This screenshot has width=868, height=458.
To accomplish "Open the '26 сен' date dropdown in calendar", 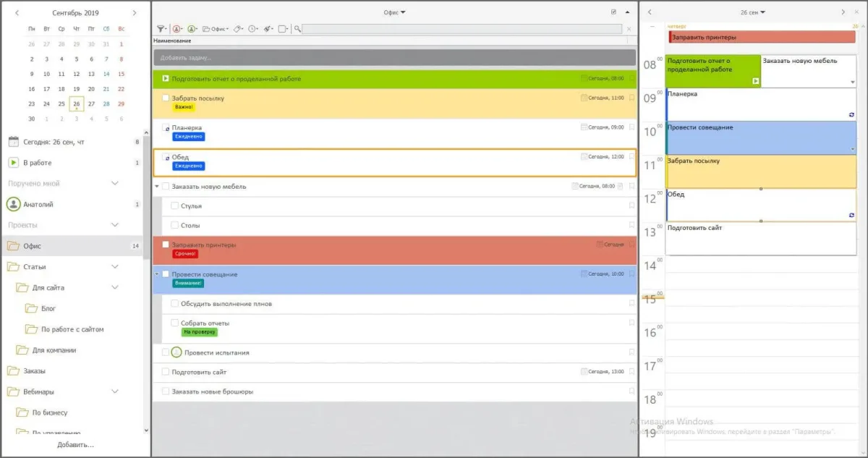I will point(753,12).
